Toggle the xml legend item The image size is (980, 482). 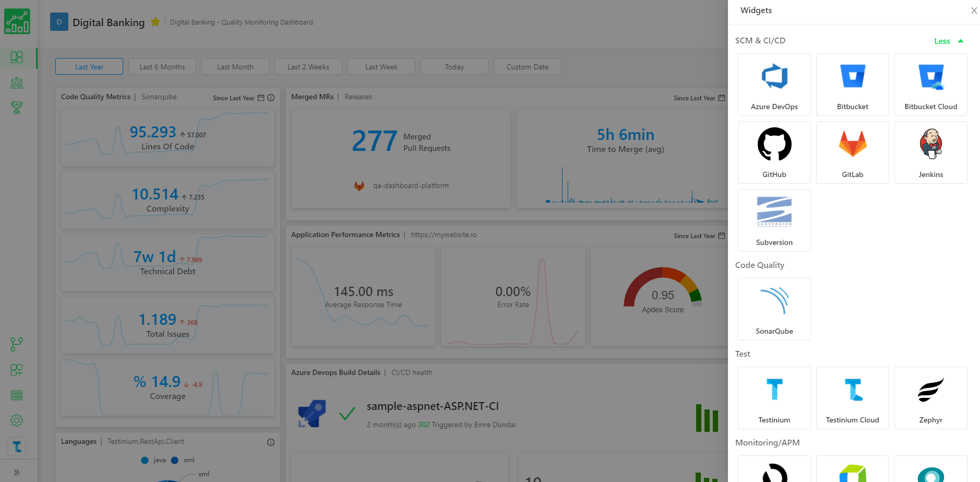point(183,460)
